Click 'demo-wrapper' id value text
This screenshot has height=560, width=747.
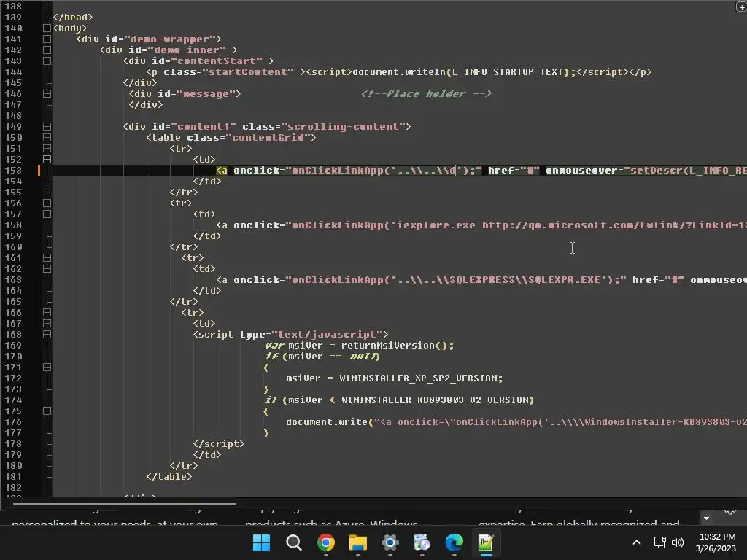[x=169, y=39]
